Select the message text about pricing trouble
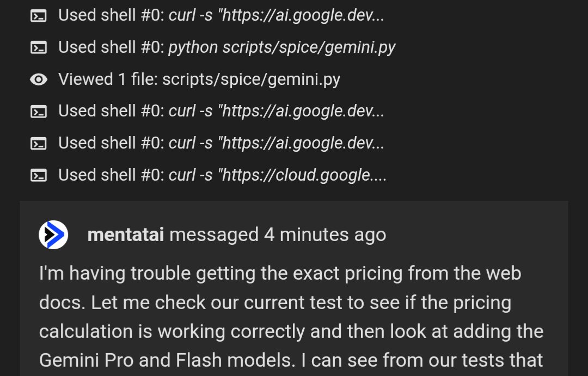 [291, 317]
